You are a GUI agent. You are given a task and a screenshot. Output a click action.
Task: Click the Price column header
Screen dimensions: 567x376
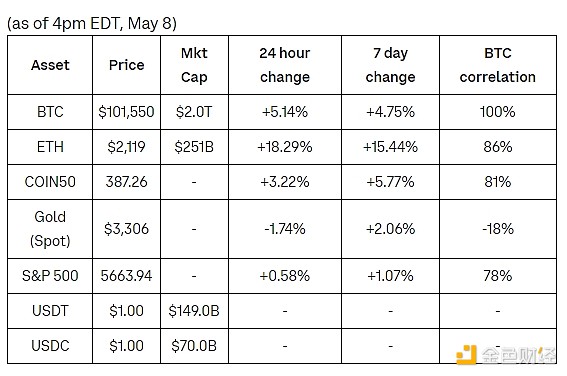point(126,65)
